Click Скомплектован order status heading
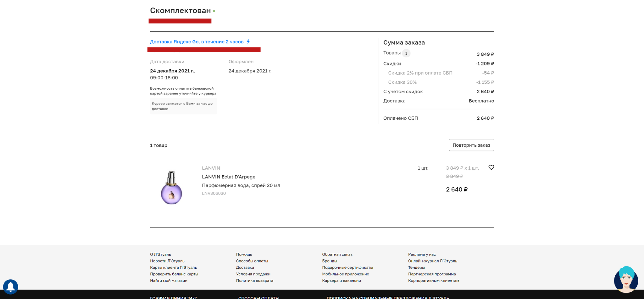The width and height of the screenshot is (644, 299). point(180,10)
